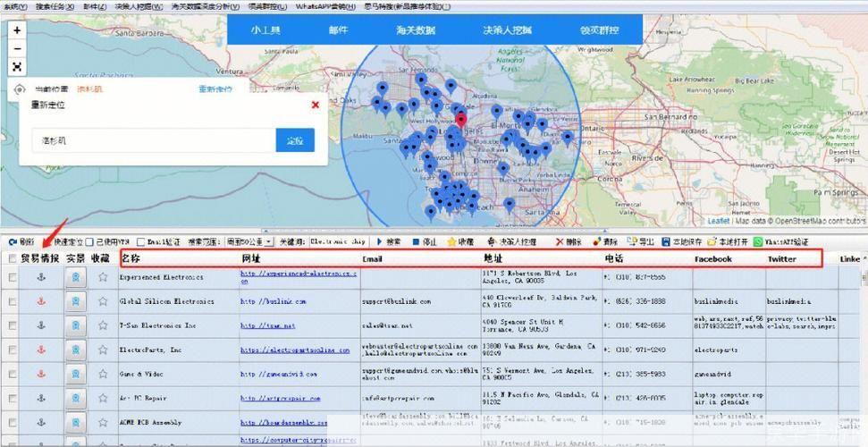Screen dimensions: 868x447
Task: Open the 海关数据 tab
Action: click(x=416, y=30)
